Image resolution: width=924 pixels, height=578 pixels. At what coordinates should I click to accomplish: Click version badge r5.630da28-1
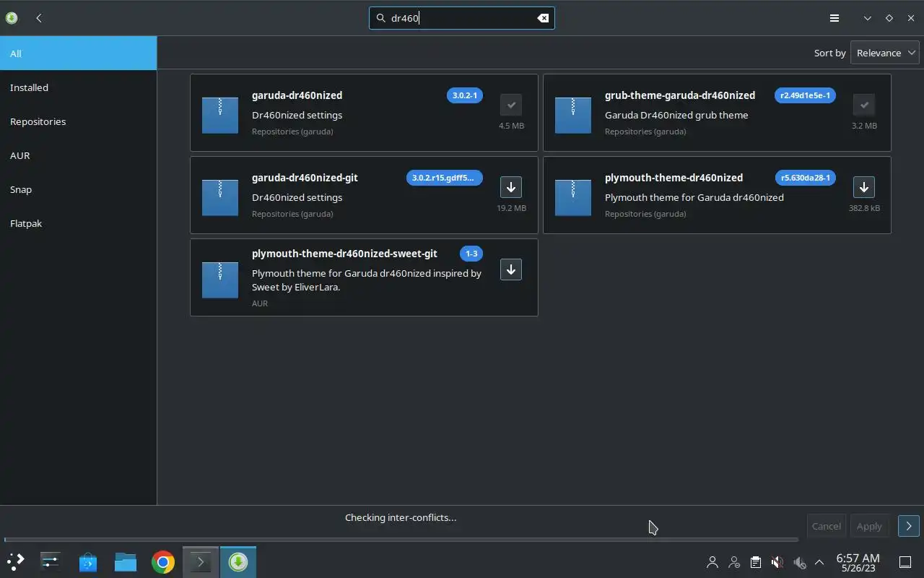click(806, 178)
